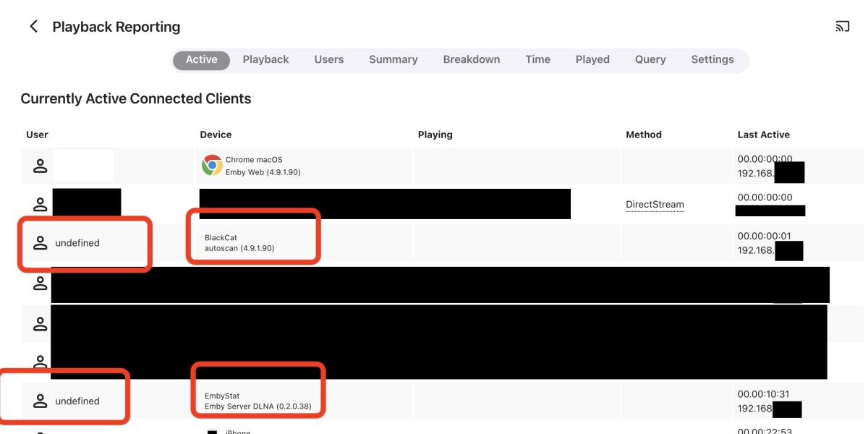This screenshot has width=868, height=434.
Task: Click last active time '00.00:00:01'
Action: coord(765,236)
